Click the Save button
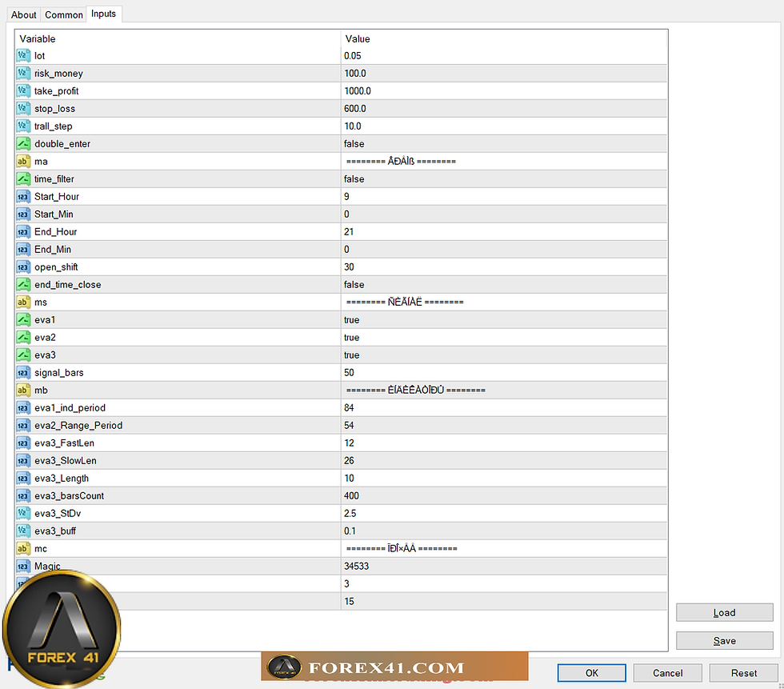The width and height of the screenshot is (784, 689). click(724, 640)
